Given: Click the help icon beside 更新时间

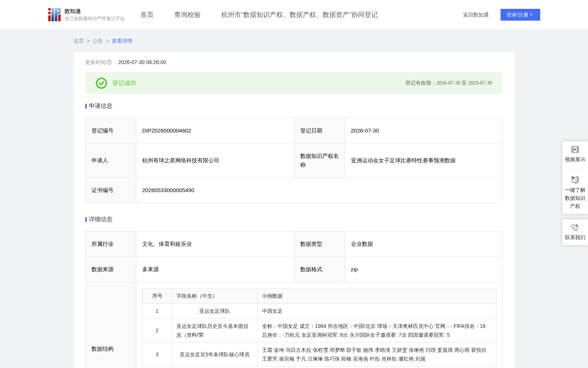Looking at the screenshot, I should pyautogui.click(x=109, y=62).
